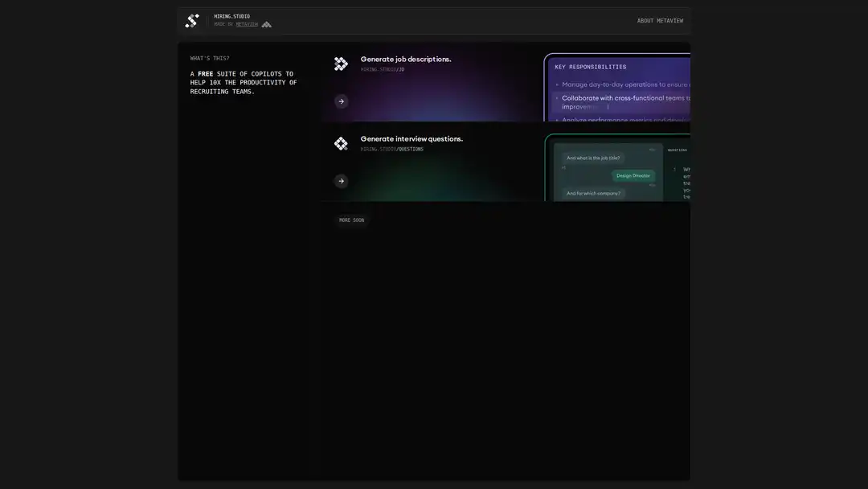Image resolution: width=868 pixels, height=489 pixels.
Task: Click the 'Design Director' chat bubble
Action: [633, 175]
